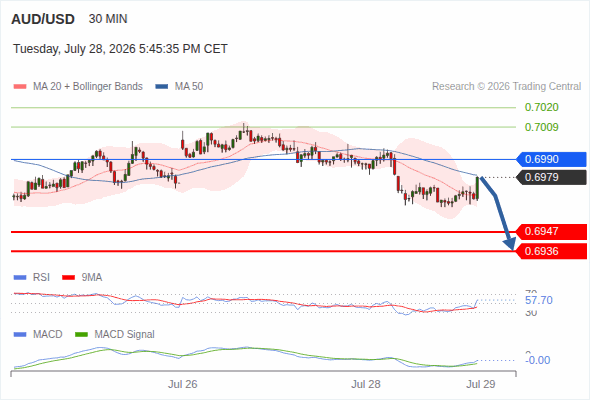Screen dimensions: 590x400
Task: Click the 0.6990 blue pivot price tag
Action: [x=551, y=159]
